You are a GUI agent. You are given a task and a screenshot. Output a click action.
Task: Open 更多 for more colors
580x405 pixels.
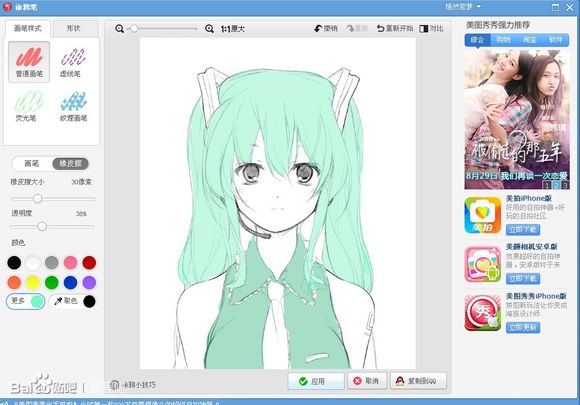pyautogui.click(x=26, y=301)
